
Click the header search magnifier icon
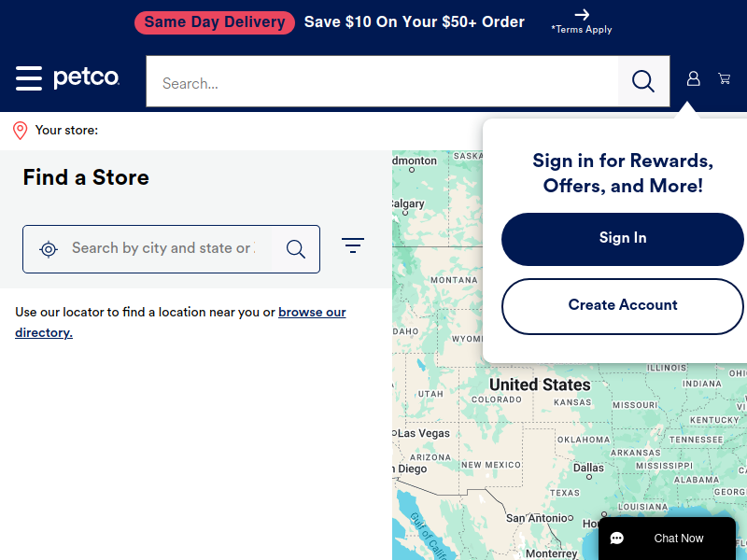(643, 82)
